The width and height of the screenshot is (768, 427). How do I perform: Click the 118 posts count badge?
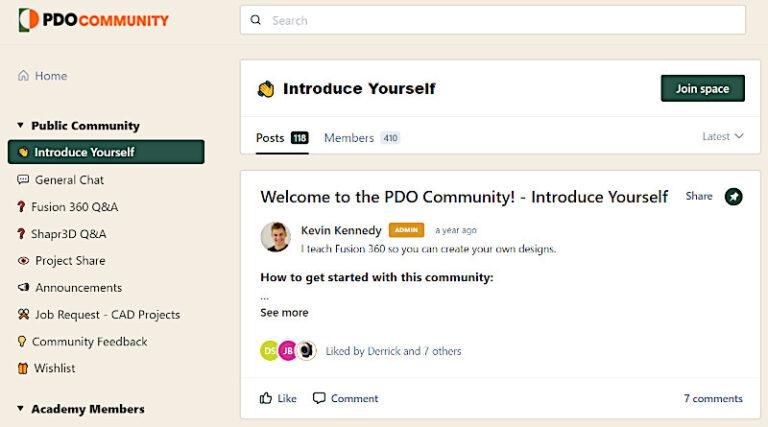tap(300, 138)
